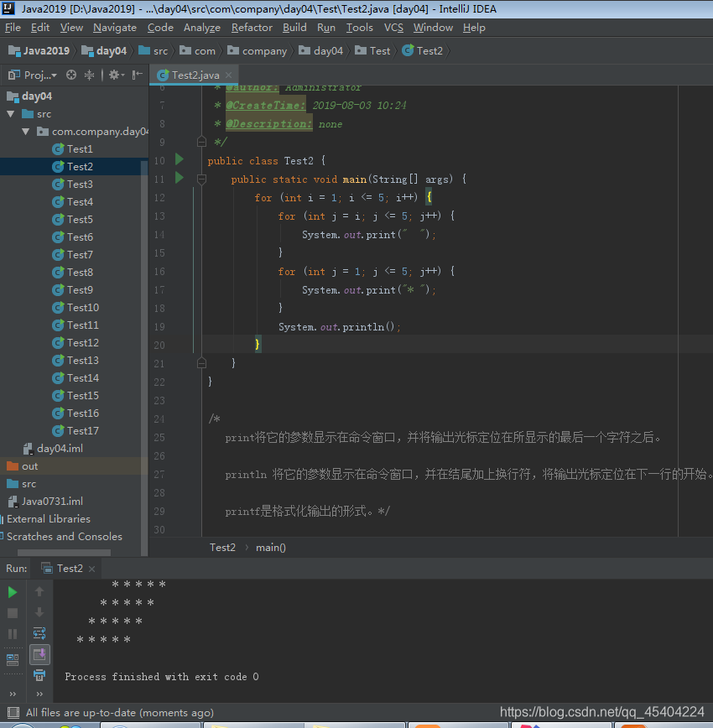Click inside code line 20 closing brace
Image resolution: width=713 pixels, height=728 pixels.
(258, 345)
